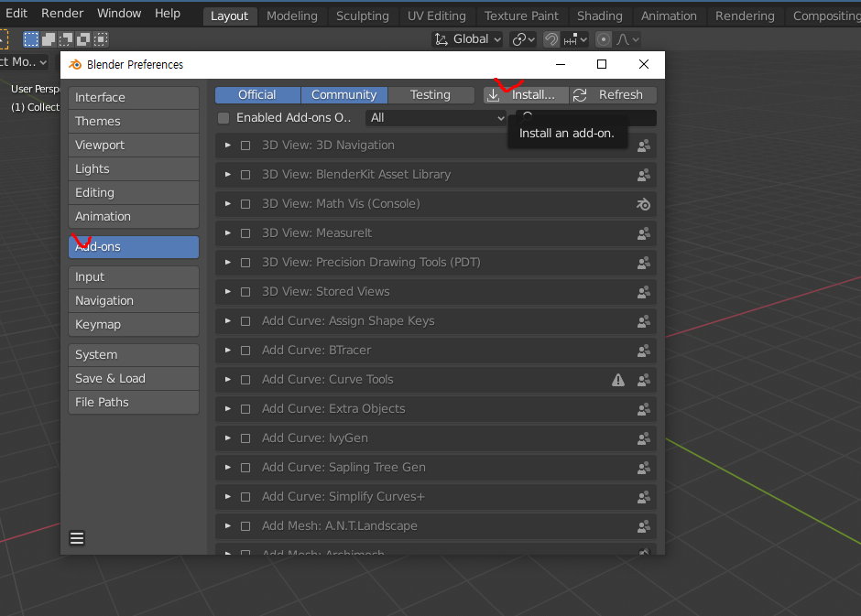Open the Help menu

(x=168, y=13)
